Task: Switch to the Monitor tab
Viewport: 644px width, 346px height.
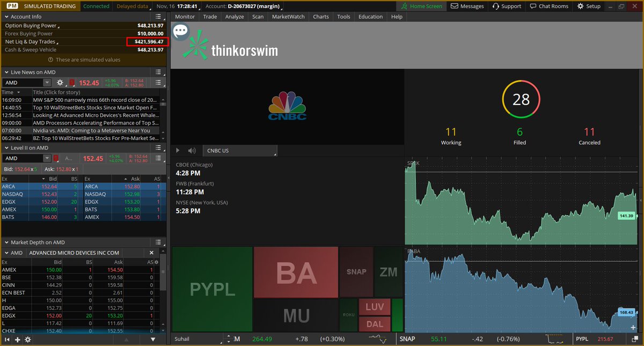Action: [185, 17]
